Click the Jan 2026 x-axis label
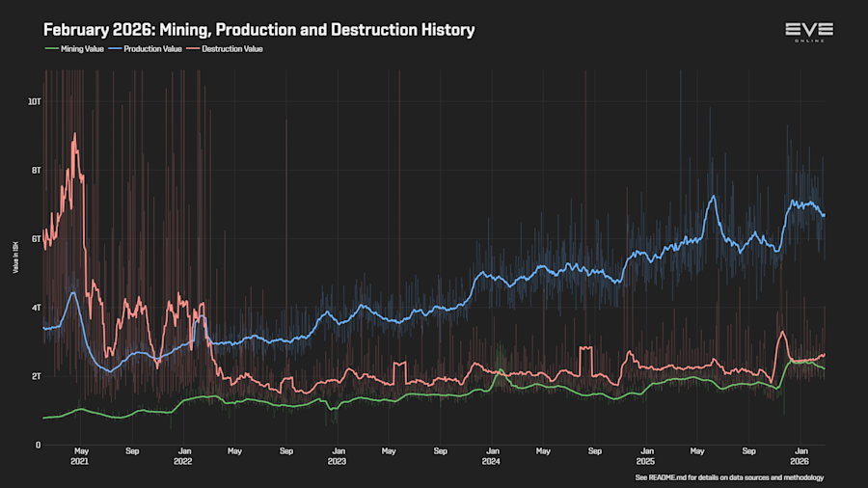 [x=800, y=456]
